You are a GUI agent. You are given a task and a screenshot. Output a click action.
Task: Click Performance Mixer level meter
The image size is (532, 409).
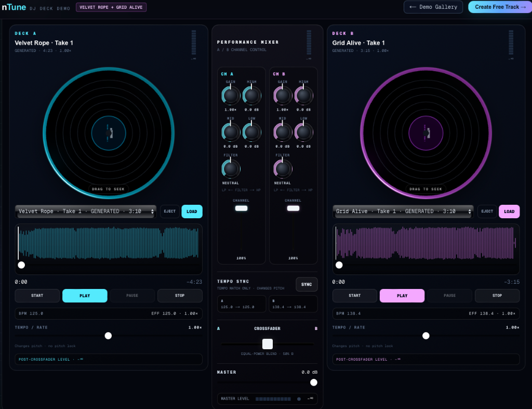click(x=309, y=43)
